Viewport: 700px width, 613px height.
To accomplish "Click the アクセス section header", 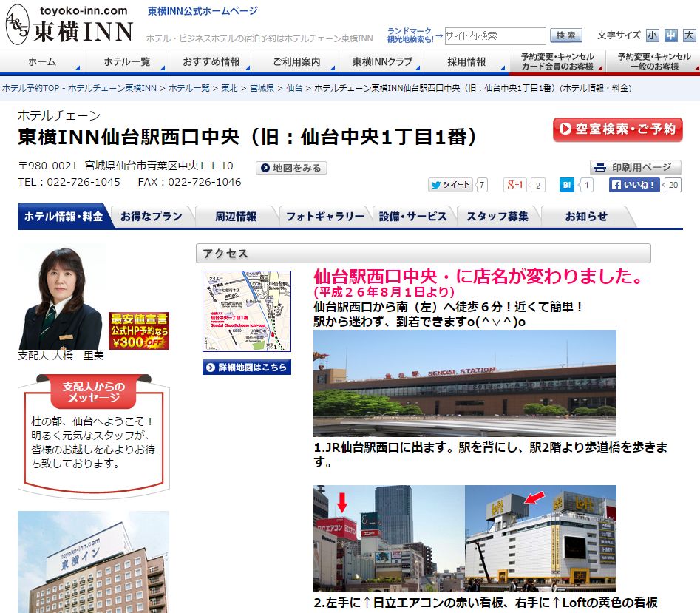I will point(424,253).
